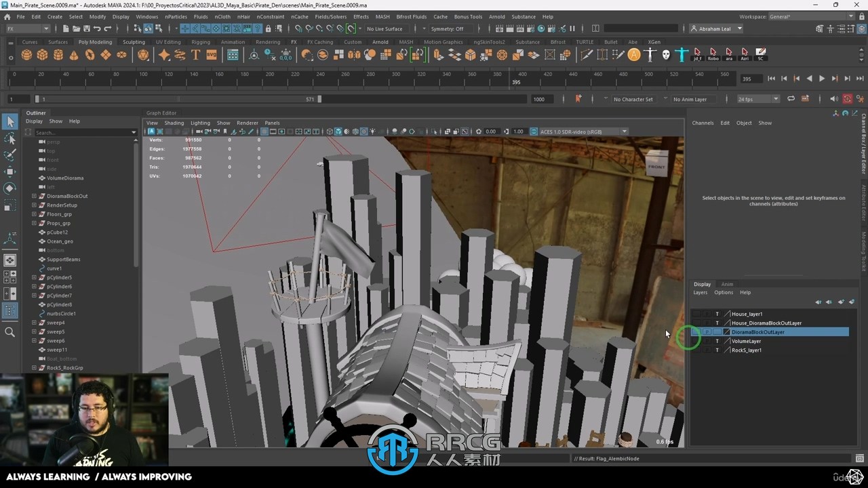Viewport: 868px width, 488px height.
Task: Select the Move tool in toolbox
Action: coord(9,171)
